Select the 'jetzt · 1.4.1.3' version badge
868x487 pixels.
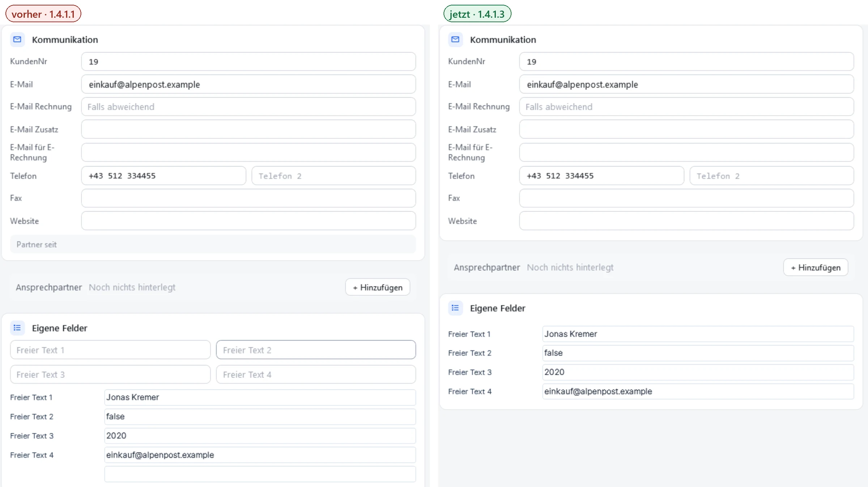click(477, 14)
